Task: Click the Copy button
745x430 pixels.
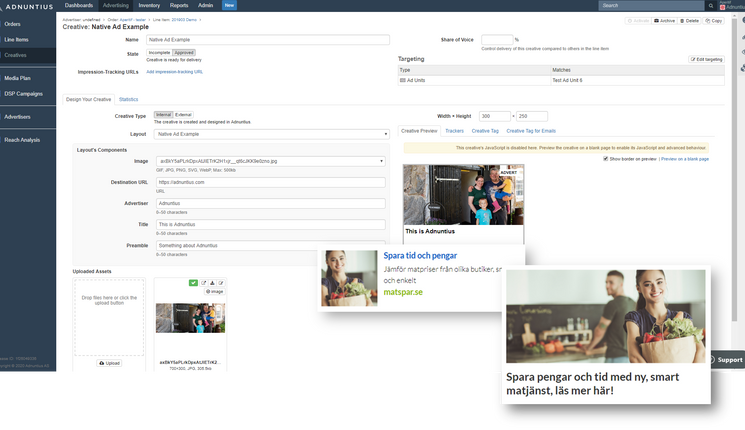Action: coord(714,21)
